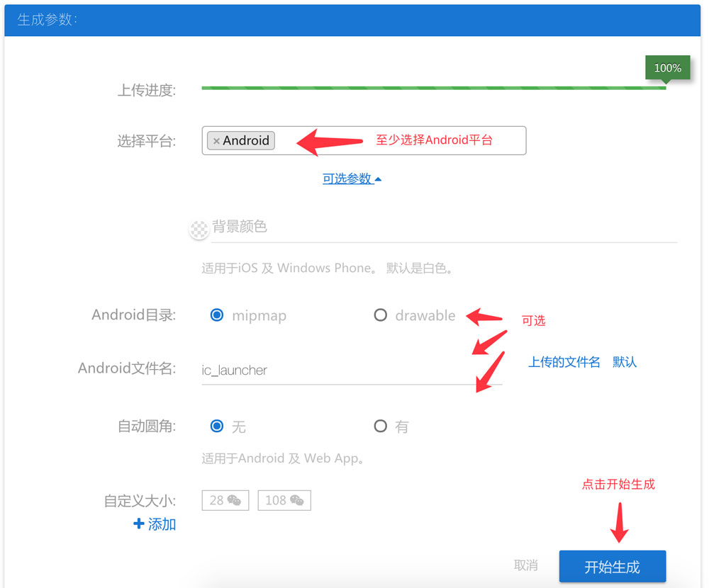Choose the drawable directory radio option
This screenshot has height=588, width=709.
(381, 315)
